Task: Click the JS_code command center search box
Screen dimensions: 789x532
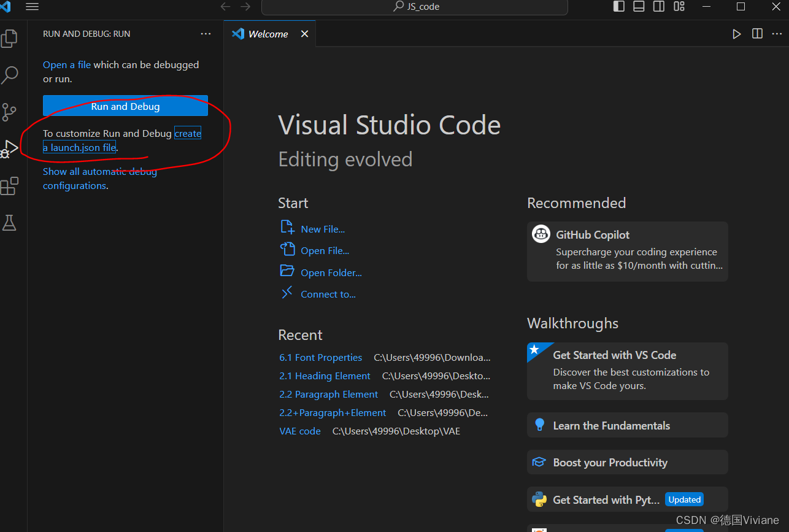Action: click(415, 7)
